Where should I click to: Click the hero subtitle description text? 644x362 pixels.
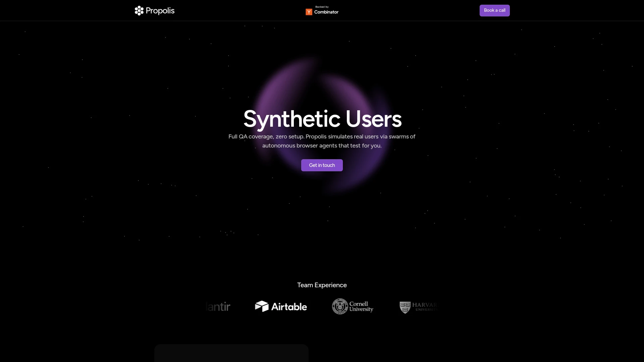(322, 141)
